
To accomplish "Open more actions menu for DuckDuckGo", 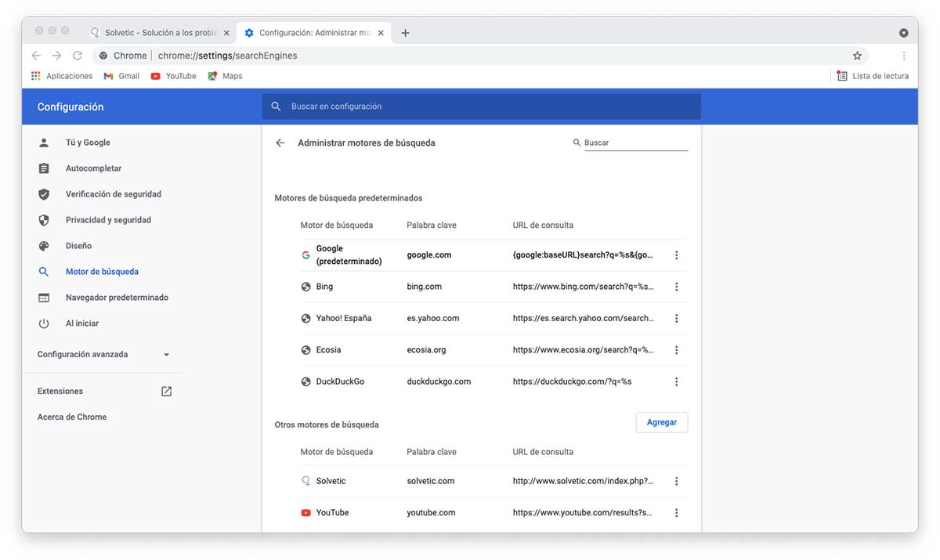I will [x=677, y=382].
